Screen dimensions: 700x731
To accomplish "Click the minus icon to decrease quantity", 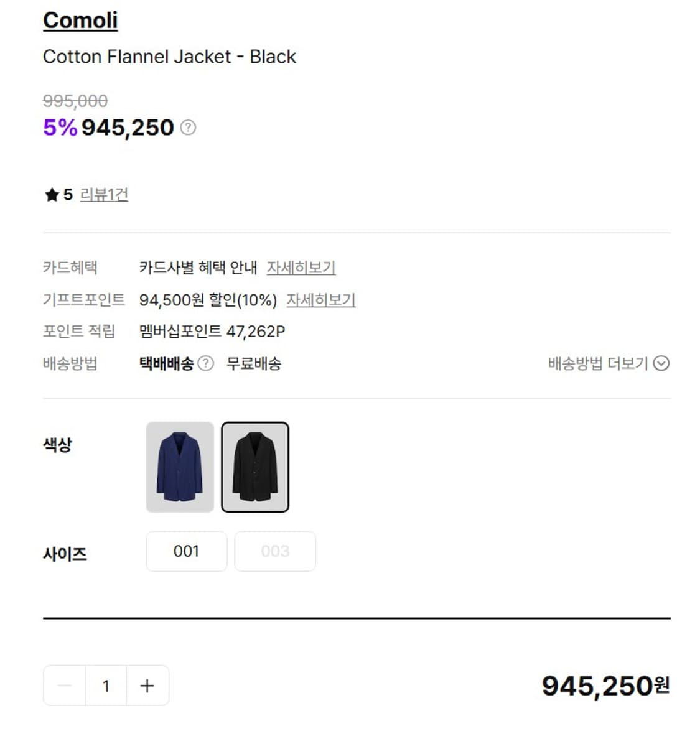I will [64, 686].
